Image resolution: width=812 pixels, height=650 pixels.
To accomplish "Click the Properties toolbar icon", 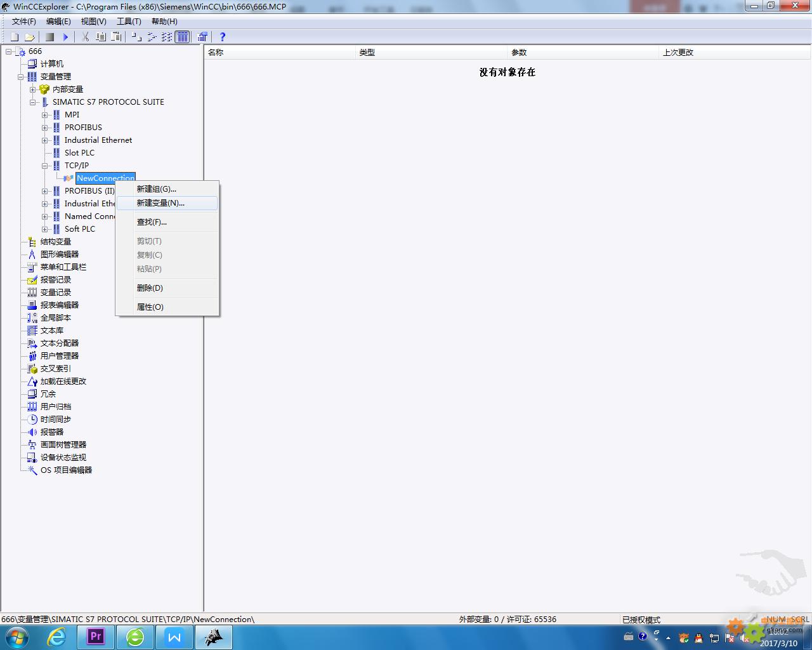I will coord(202,37).
